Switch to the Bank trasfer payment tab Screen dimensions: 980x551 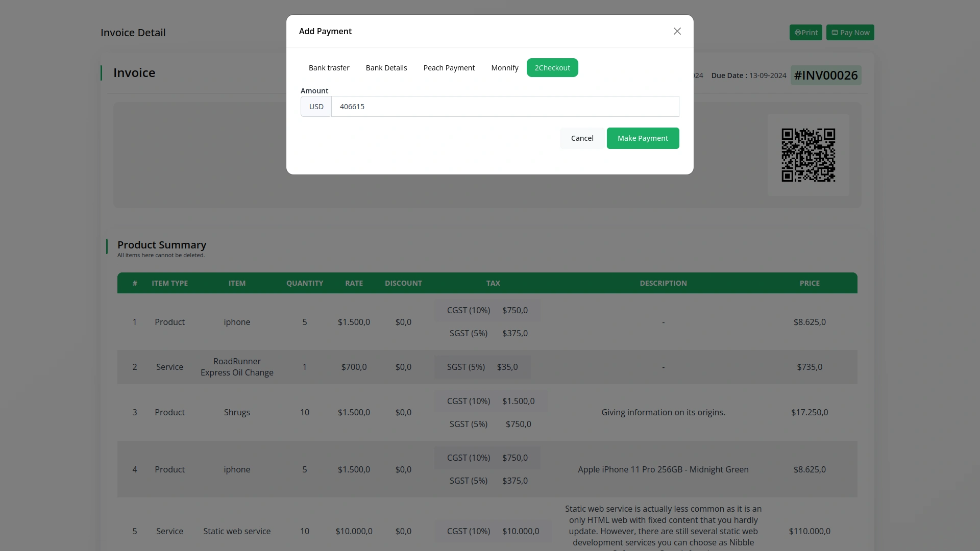point(329,67)
